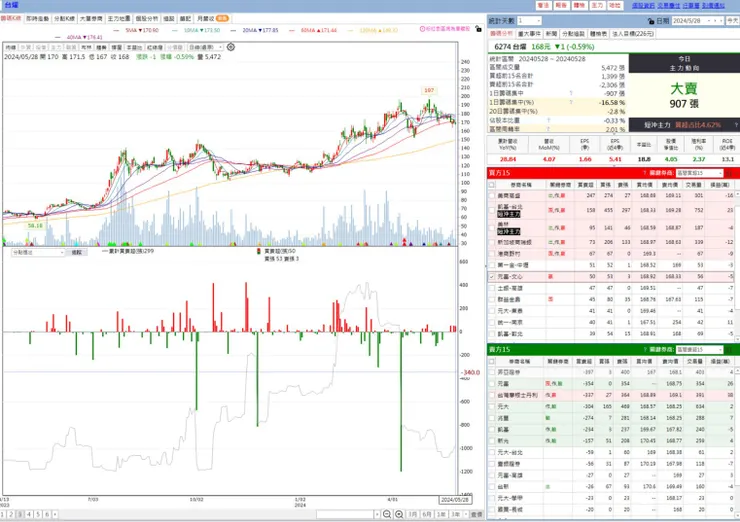Click the date field showing 2024/5/28
This screenshot has width=740, height=522.
(x=690, y=21)
